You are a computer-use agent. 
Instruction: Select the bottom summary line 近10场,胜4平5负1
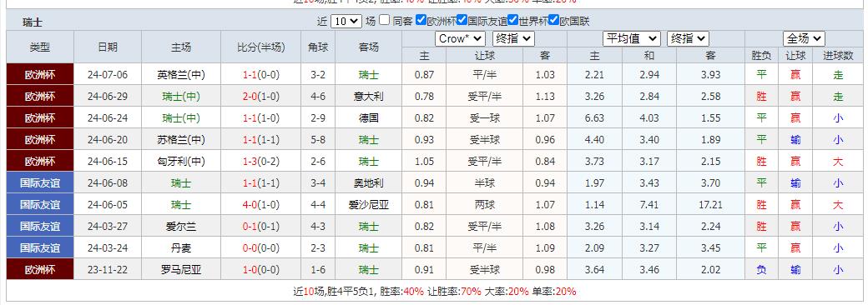coord(335,291)
